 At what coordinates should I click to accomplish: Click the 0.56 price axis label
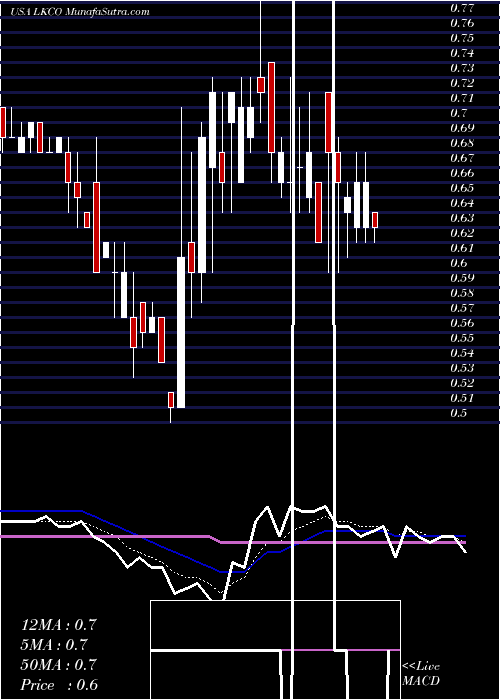(461, 323)
